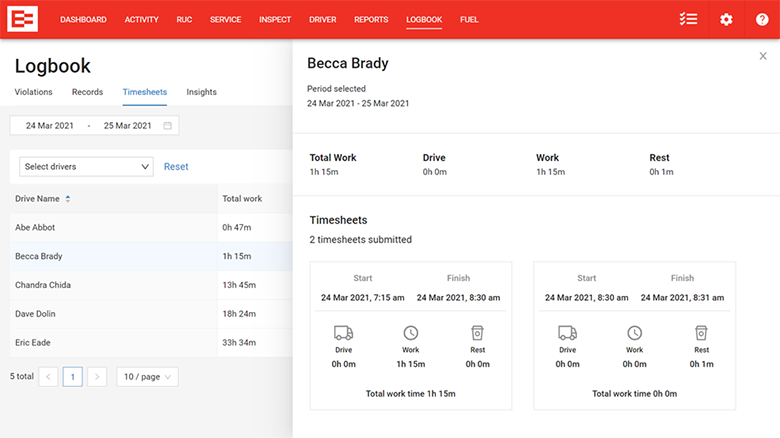
Task: Open the Logbook menu
Action: click(424, 19)
